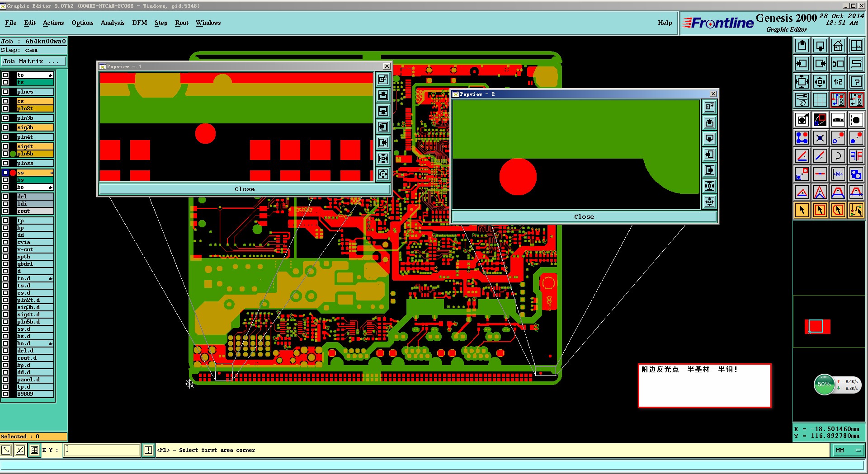Click the pan-down icon in Popview 2
The height and width of the screenshot is (474, 868).
[709, 138]
